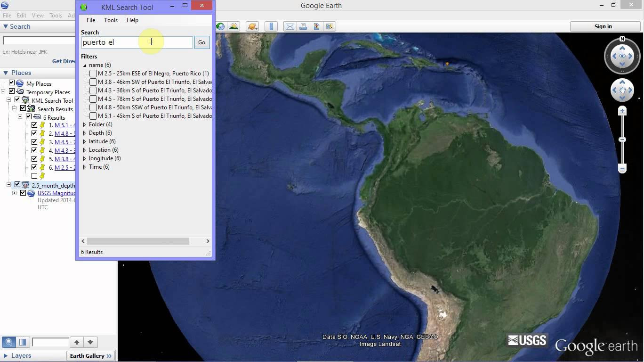
Task: Check the M 4.5 78km S filter checkbox
Action: (93, 99)
